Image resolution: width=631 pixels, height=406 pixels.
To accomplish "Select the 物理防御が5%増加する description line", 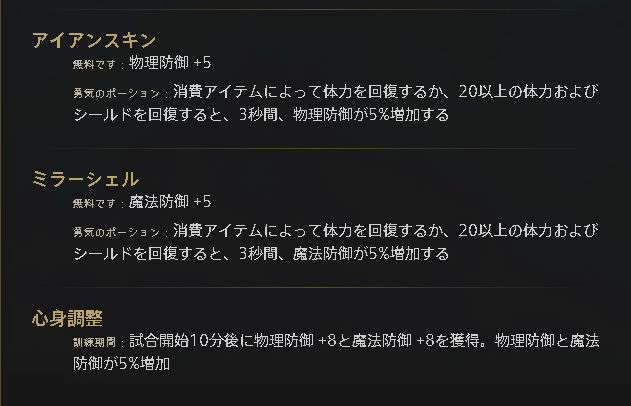I will [261, 115].
